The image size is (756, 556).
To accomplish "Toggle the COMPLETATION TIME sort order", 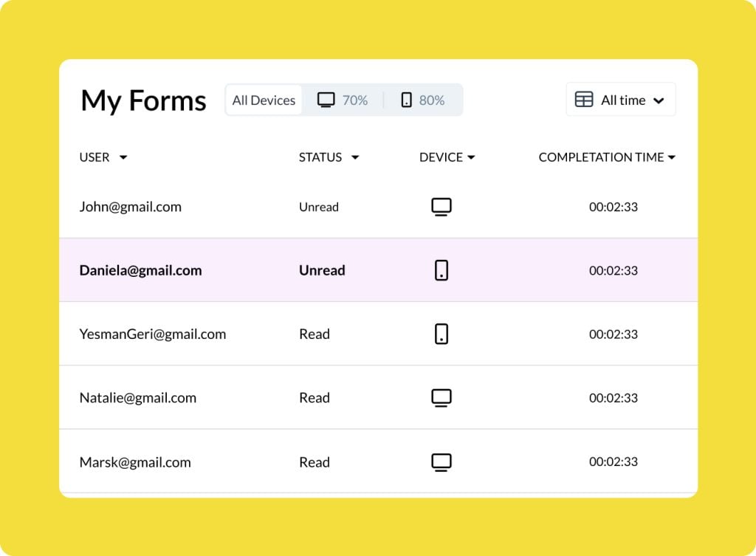I will 672,157.
